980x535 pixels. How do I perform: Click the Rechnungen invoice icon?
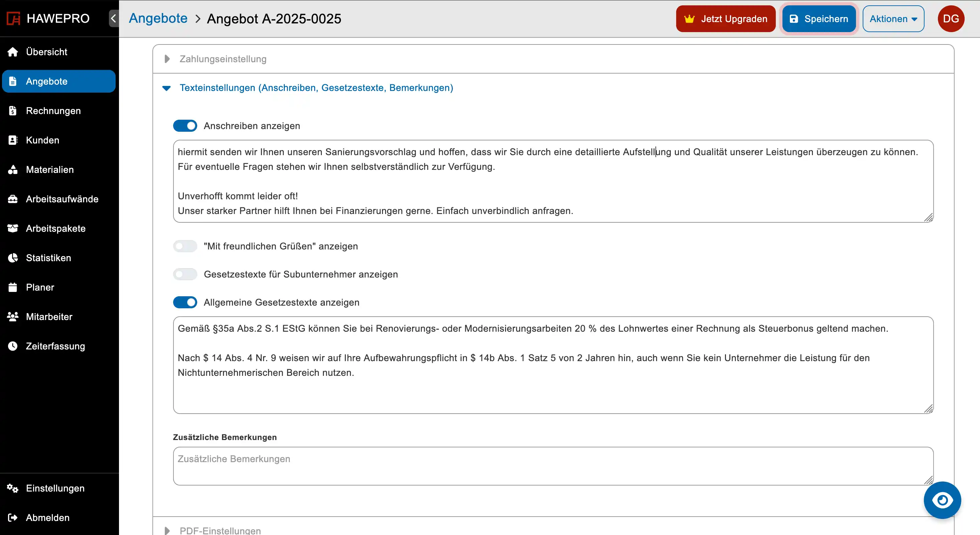[13, 111]
